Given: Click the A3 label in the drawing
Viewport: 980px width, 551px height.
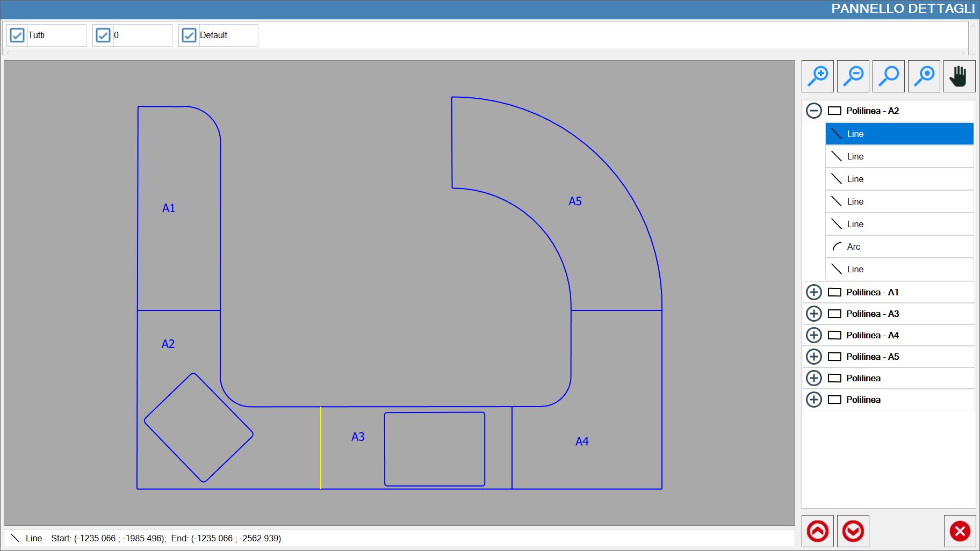Looking at the screenshot, I should [x=358, y=437].
